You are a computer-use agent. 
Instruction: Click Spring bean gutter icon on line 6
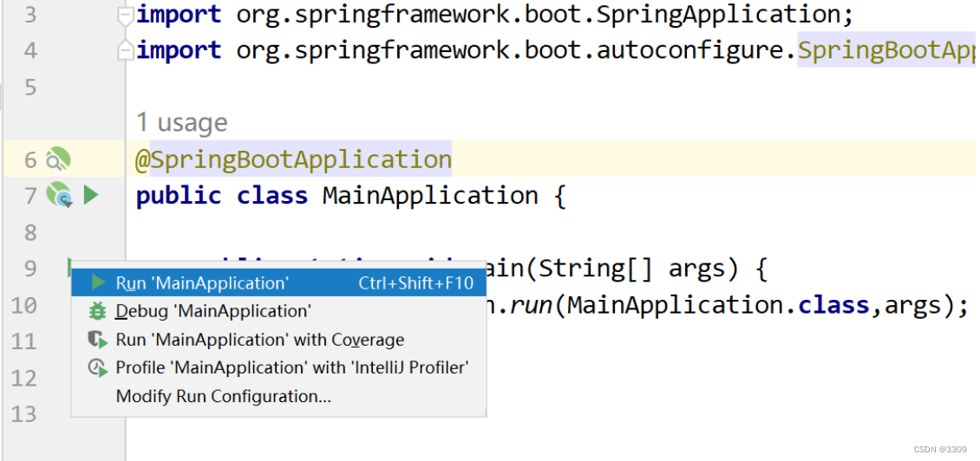pos(58,159)
